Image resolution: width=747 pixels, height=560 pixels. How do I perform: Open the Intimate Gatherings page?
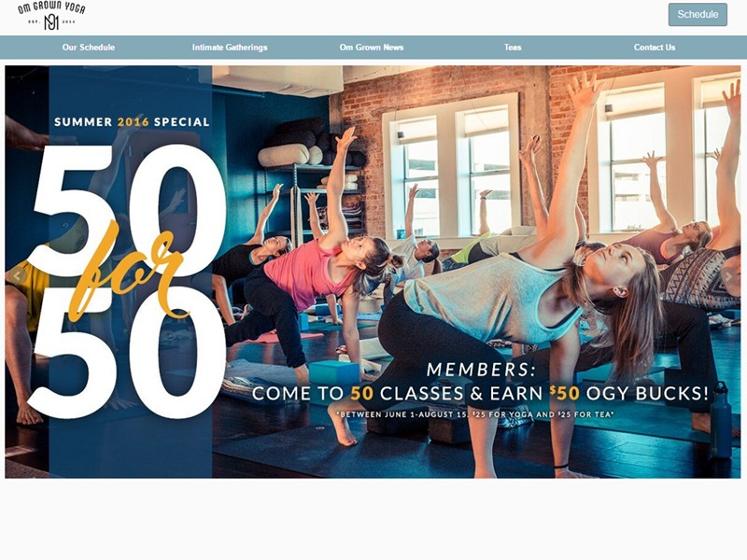pyautogui.click(x=230, y=48)
